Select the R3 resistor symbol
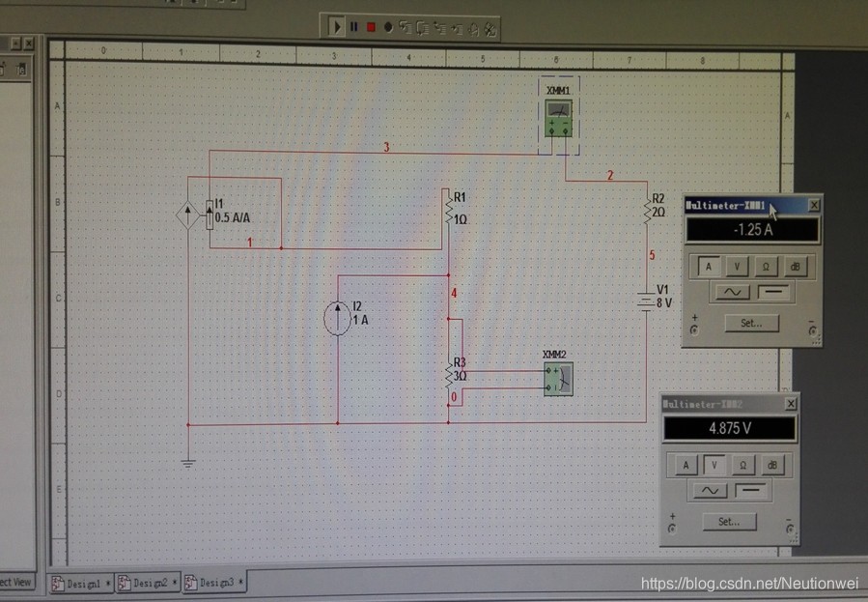The width and height of the screenshot is (868, 602). [448, 375]
